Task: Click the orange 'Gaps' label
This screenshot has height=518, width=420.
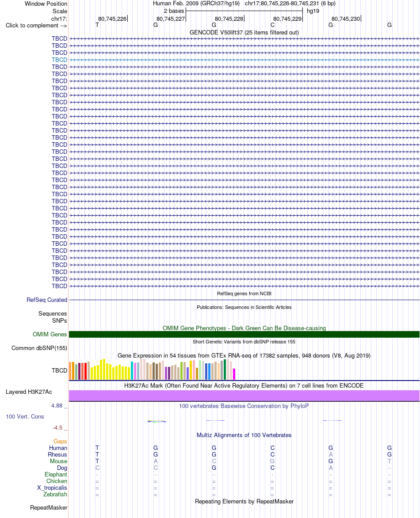Action: click(61, 442)
